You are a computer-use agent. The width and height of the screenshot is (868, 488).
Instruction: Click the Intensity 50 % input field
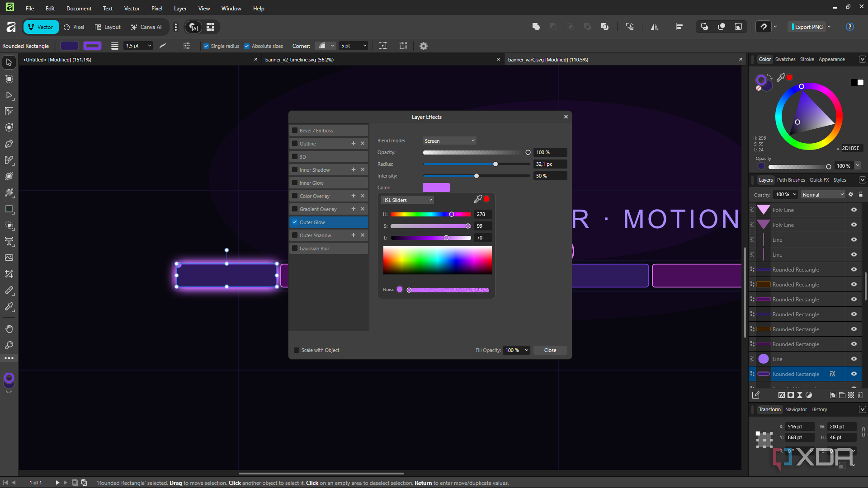[x=550, y=176]
